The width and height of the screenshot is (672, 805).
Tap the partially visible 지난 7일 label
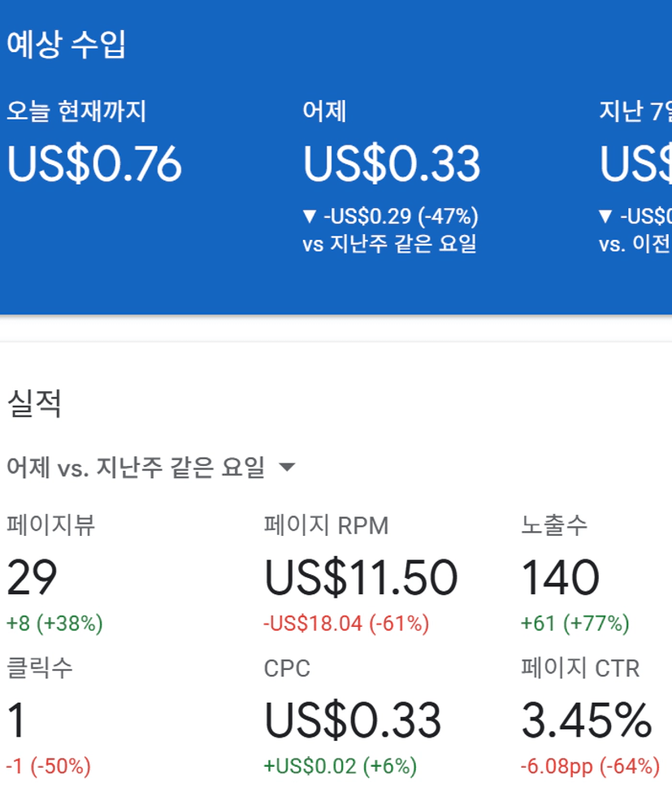click(x=635, y=111)
